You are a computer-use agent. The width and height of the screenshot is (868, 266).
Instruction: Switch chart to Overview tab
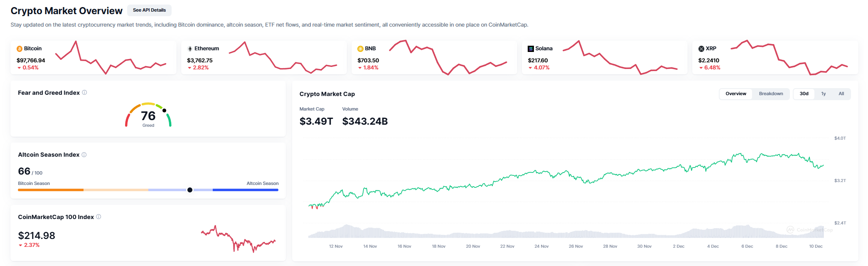pos(735,94)
